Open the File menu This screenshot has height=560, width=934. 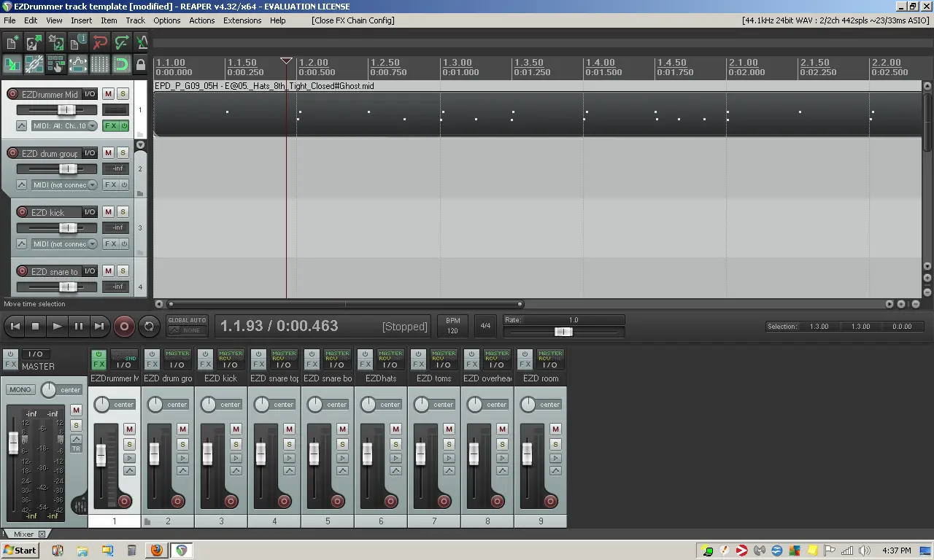pyautogui.click(x=9, y=20)
